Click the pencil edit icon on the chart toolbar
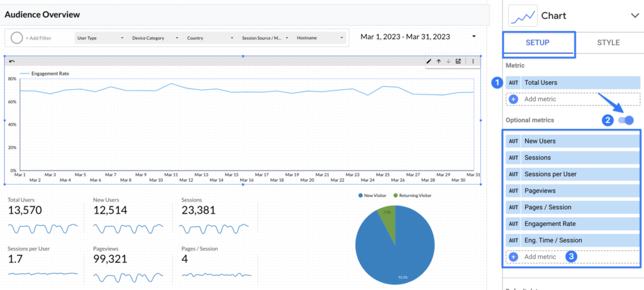Viewport: 644px width, 290px height. 429,61
